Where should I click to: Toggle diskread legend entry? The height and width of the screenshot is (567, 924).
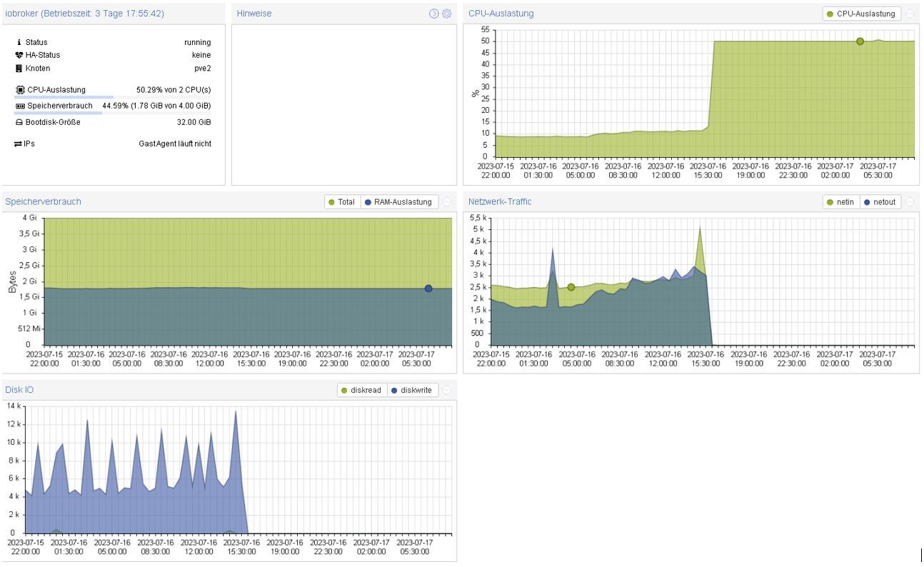click(362, 391)
